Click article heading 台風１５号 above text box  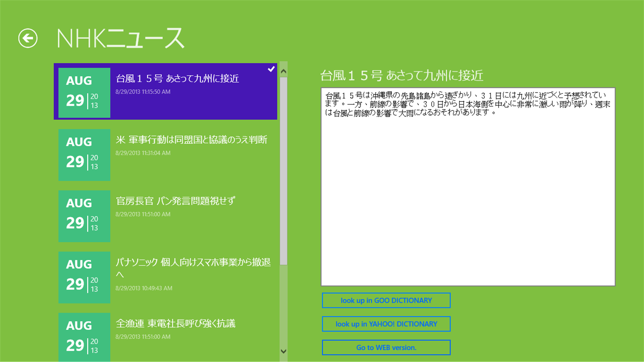pos(402,76)
